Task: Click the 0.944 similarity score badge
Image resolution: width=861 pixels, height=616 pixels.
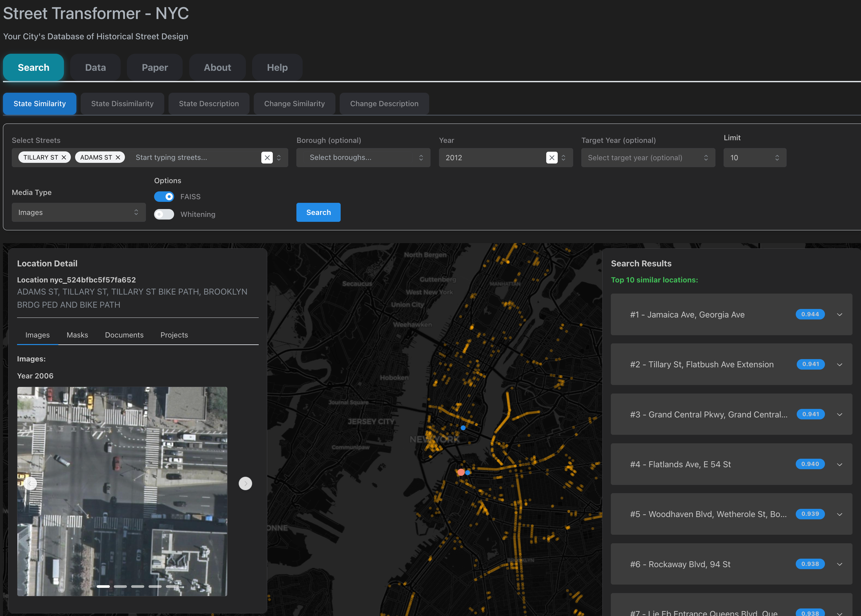Action: click(810, 315)
